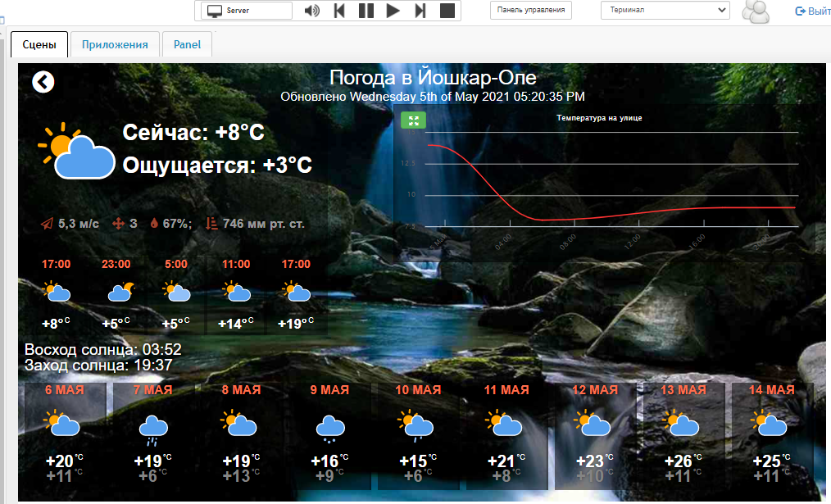Mute sound with the speaker icon
The width and height of the screenshot is (831, 504).
point(311,11)
